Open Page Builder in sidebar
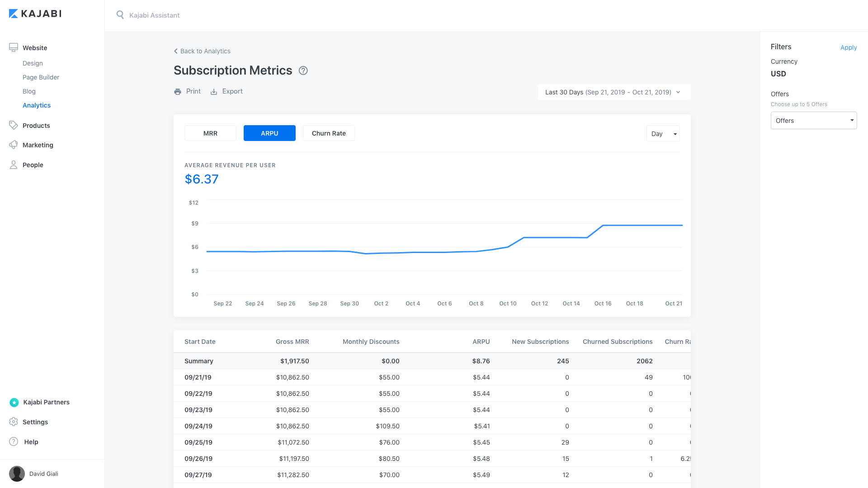 tap(41, 77)
